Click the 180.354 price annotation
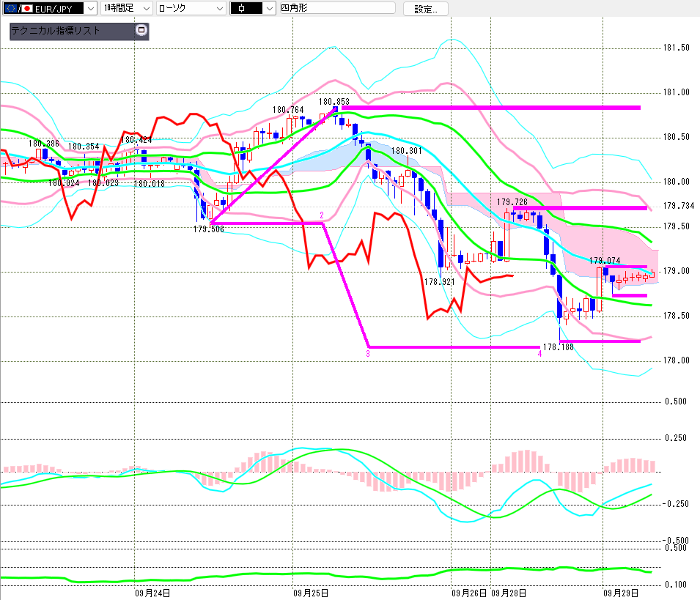 [x=84, y=147]
